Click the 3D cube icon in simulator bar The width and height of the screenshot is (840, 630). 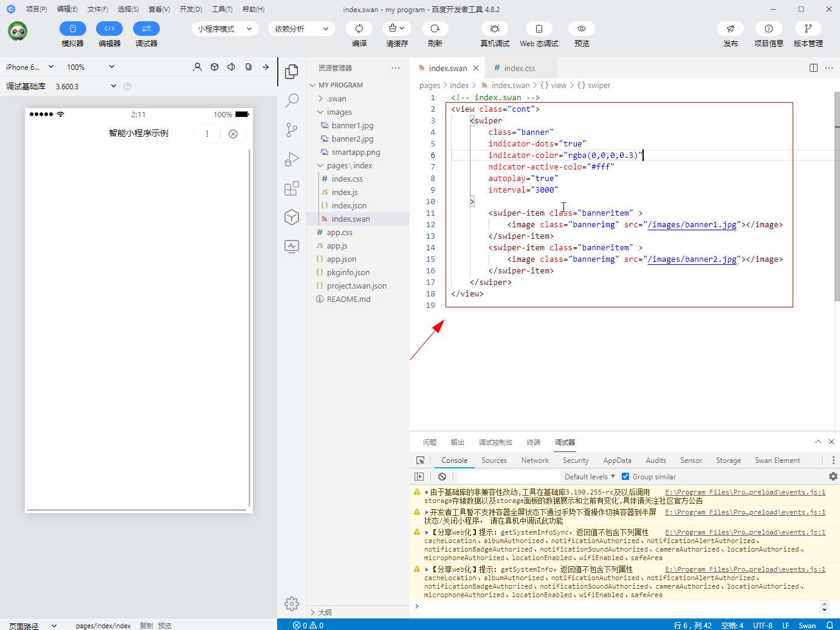(x=215, y=67)
